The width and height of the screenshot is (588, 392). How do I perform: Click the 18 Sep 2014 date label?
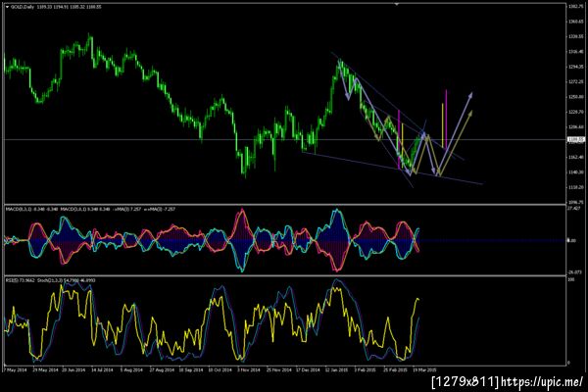tap(191, 369)
